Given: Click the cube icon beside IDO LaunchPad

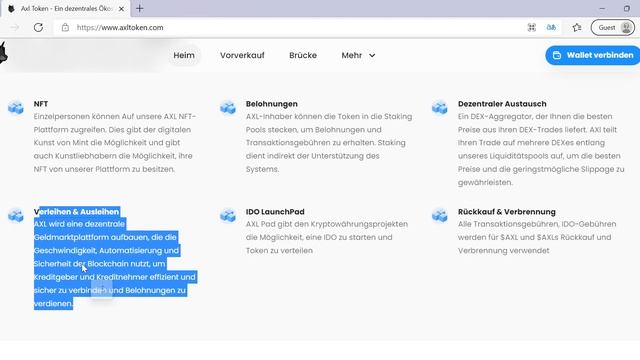Looking at the screenshot, I should 228,215.
